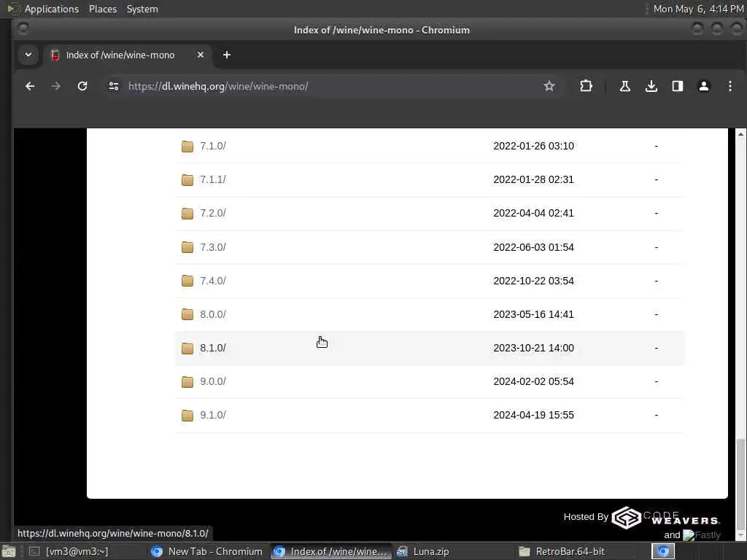This screenshot has height=560, width=747.
Task: Open the 9.1.0/ folder link
Action: pos(212,415)
